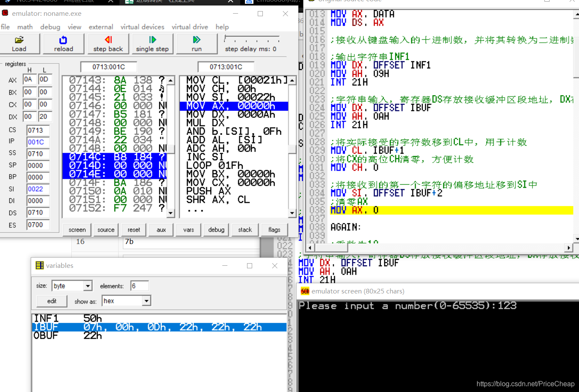Minimize the variables window
Viewport: 579px width, 392px height.
pos(225,266)
